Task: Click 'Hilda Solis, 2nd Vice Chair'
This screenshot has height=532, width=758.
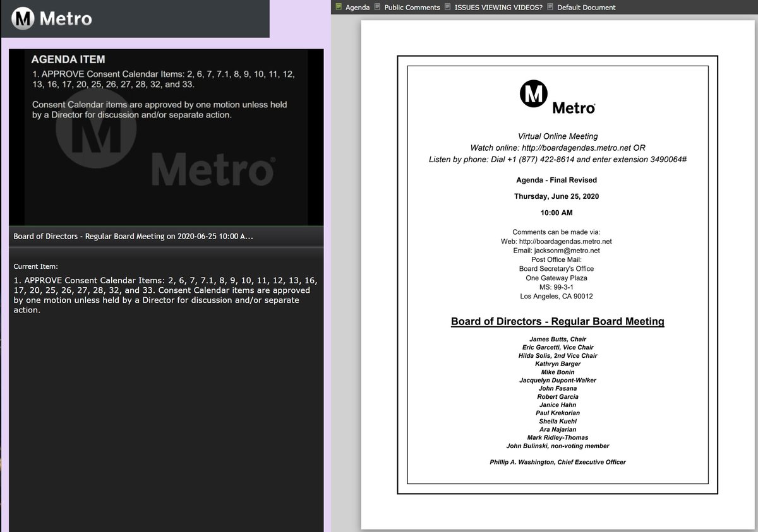Action: coord(558,355)
